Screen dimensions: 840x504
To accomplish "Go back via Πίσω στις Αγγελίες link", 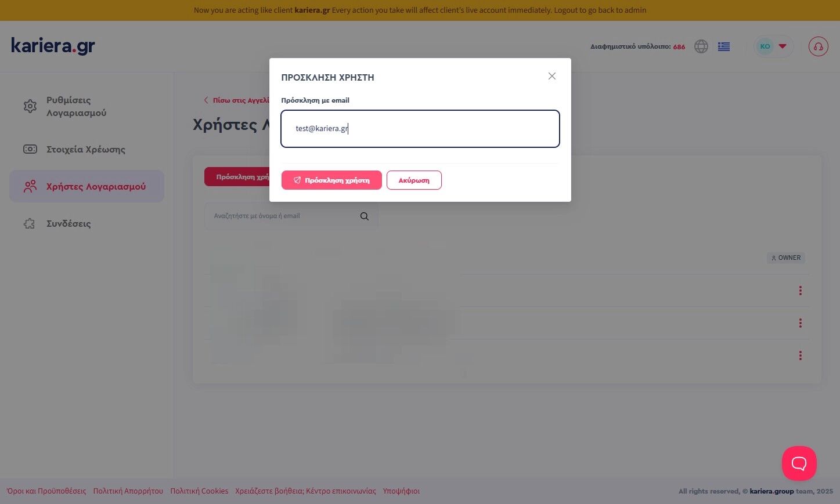I will (237, 100).
